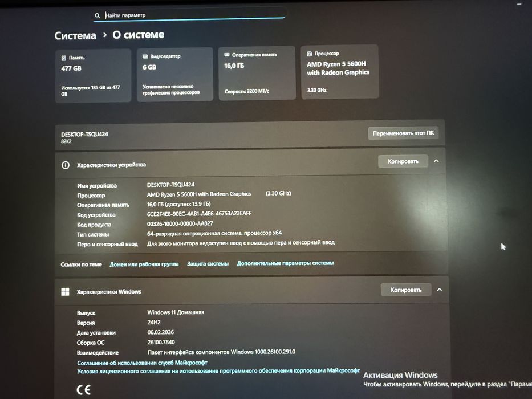Open 'Защита системы' link
This screenshot has width=532, height=399.
click(208, 263)
